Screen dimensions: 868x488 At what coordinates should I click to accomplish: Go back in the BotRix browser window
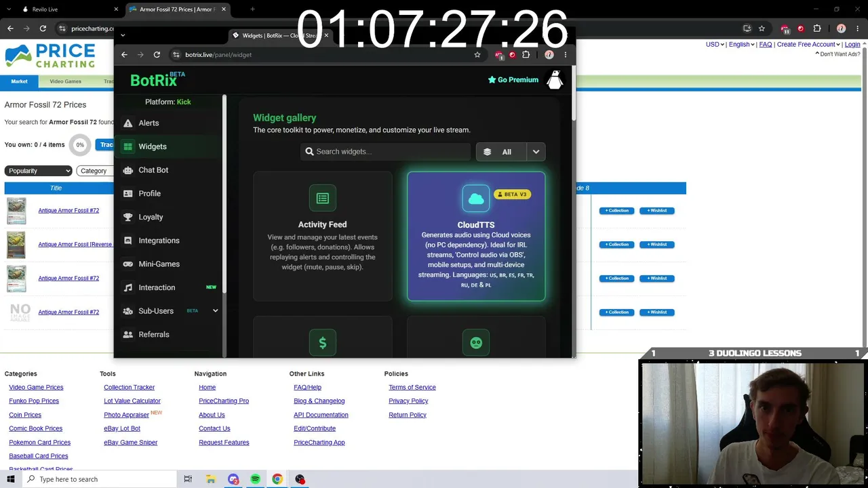124,55
